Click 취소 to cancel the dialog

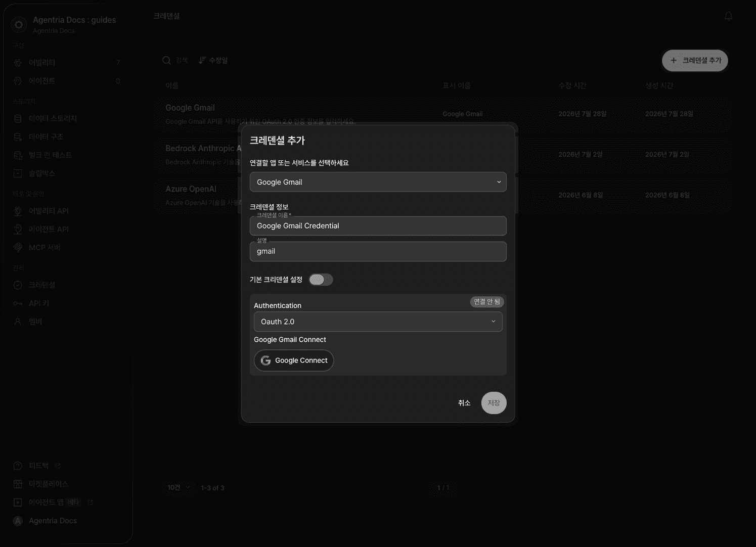click(464, 403)
